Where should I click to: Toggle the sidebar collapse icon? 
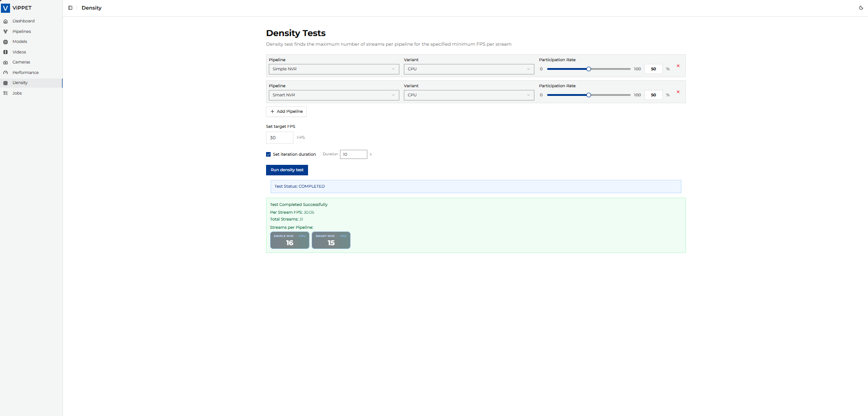click(x=70, y=8)
